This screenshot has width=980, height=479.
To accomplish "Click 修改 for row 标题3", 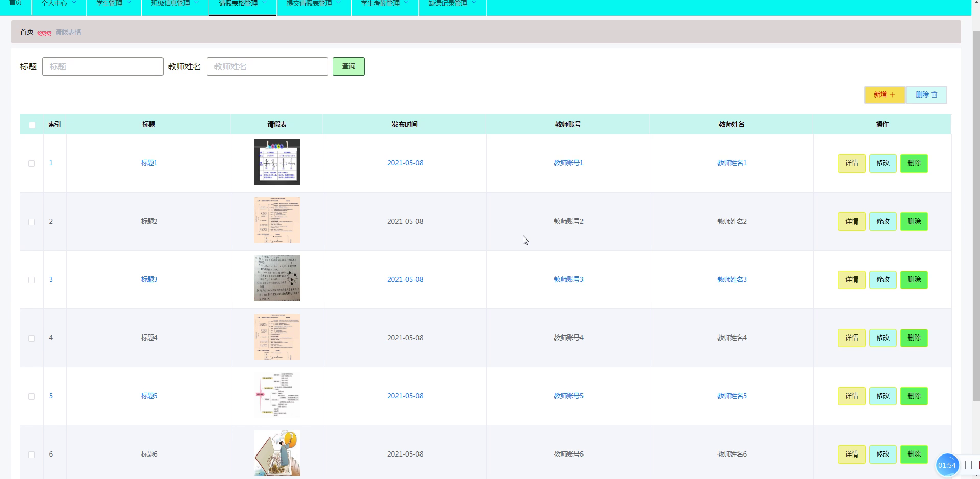I will 883,280.
